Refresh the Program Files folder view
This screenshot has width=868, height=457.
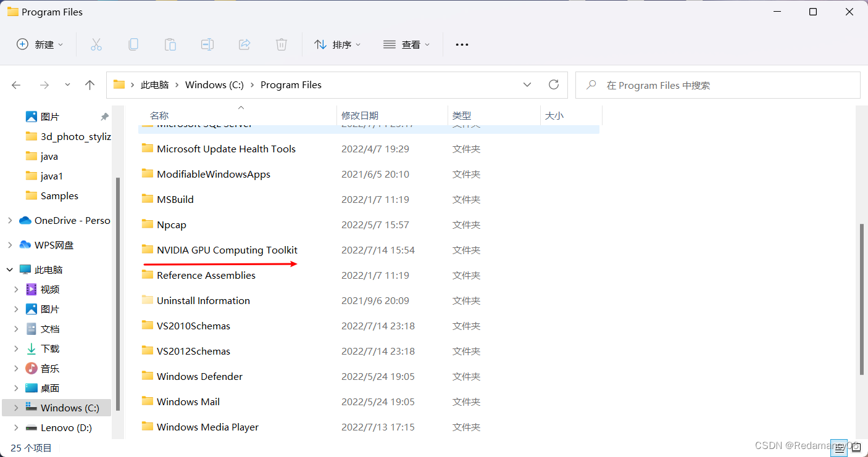[554, 84]
